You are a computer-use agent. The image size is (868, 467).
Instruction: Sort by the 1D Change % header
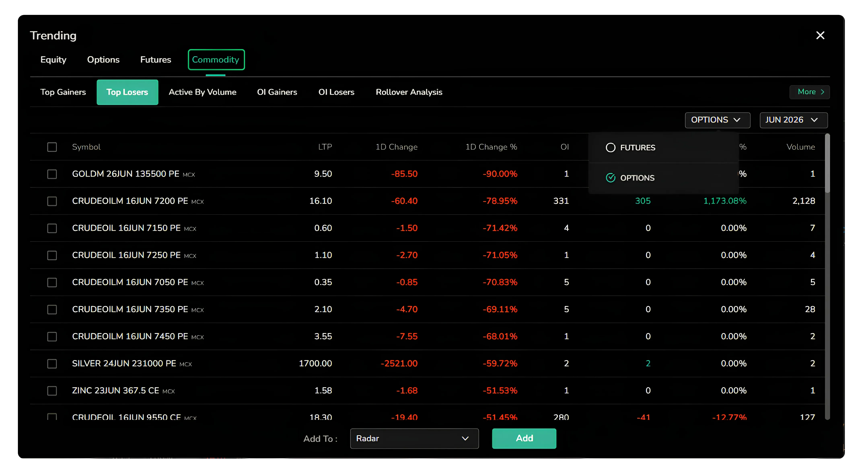[x=491, y=147]
